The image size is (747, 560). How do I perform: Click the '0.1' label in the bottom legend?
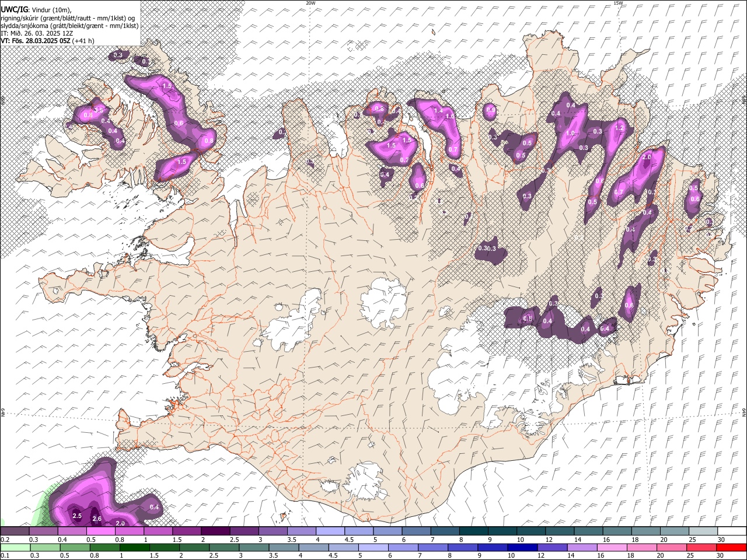(x=5, y=556)
